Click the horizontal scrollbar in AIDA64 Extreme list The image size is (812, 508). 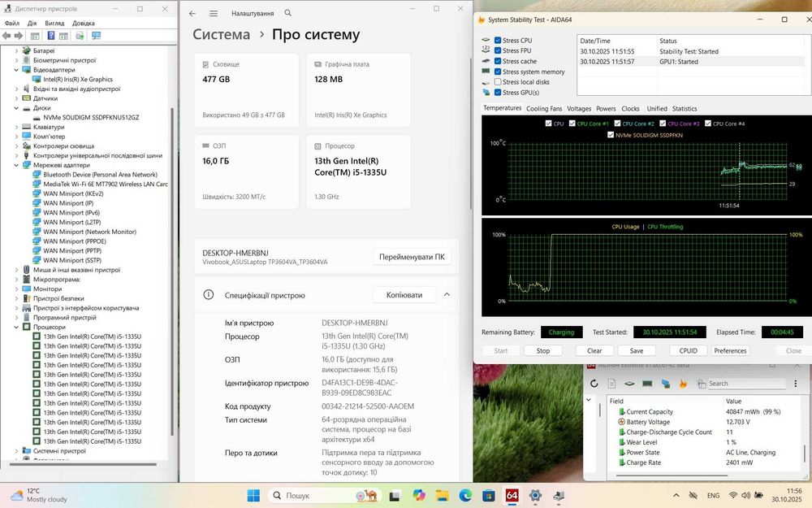(x=670, y=475)
